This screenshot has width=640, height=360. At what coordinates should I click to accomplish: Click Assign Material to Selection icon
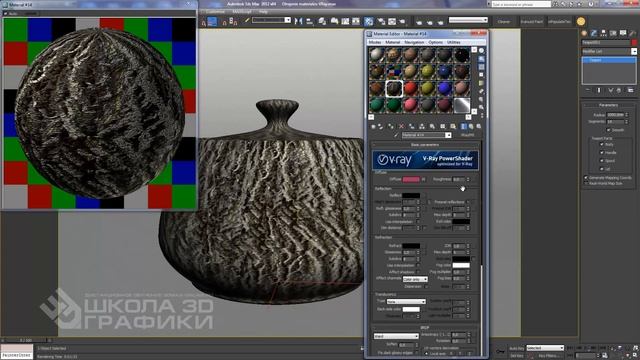[391, 127]
